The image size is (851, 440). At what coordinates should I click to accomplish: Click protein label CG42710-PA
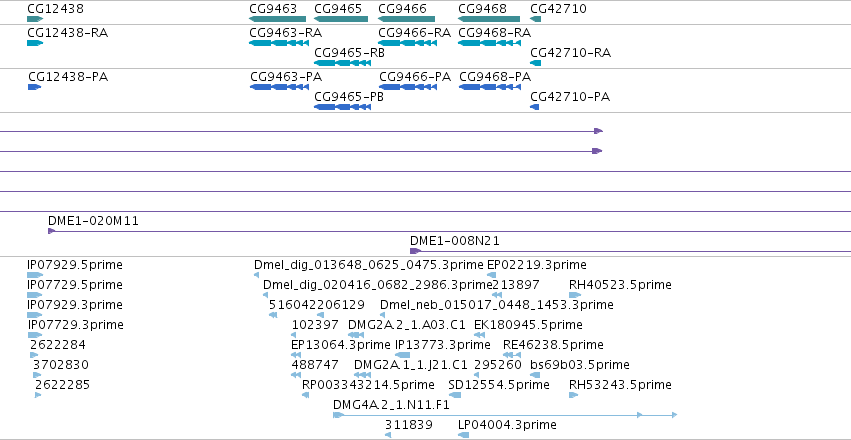[570, 97]
